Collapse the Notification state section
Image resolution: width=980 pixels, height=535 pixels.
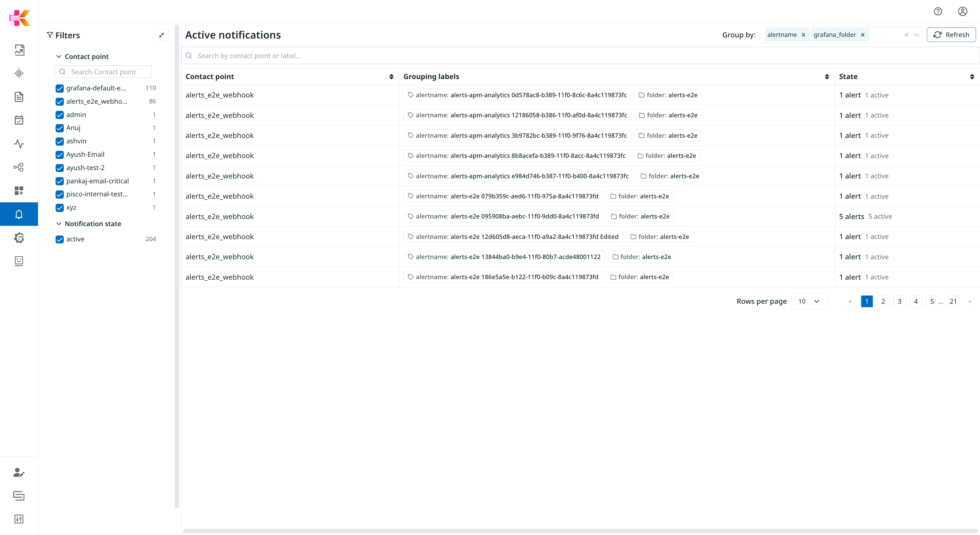point(59,224)
